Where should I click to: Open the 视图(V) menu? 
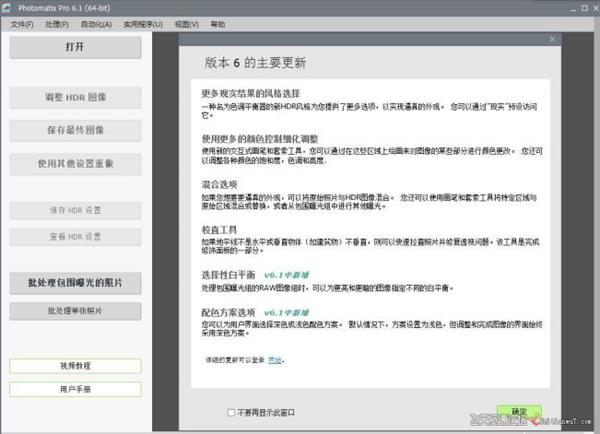pyautogui.click(x=187, y=24)
